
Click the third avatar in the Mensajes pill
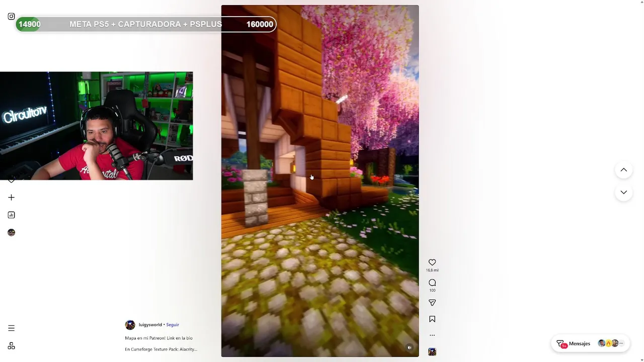pos(615,343)
